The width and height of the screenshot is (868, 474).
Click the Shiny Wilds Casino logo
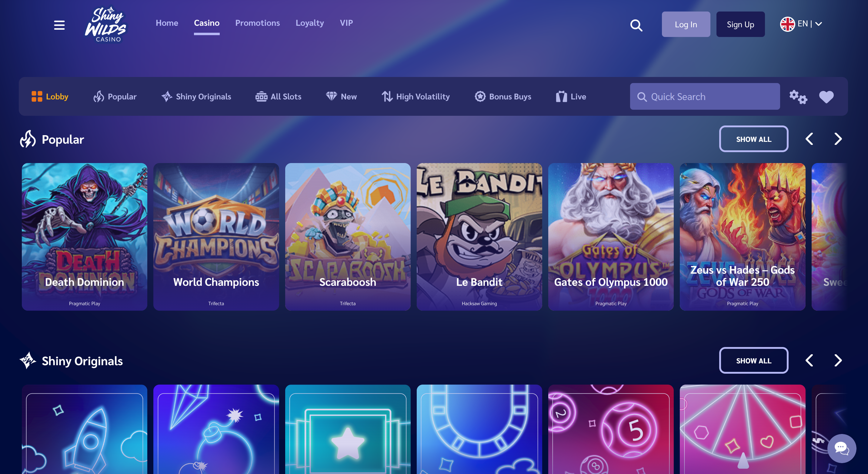pos(106,24)
